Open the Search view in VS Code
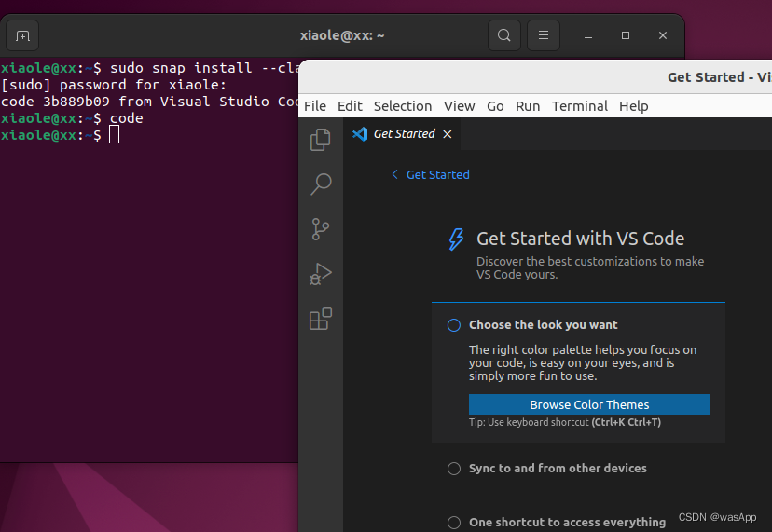Image resolution: width=772 pixels, height=532 pixels. 321,184
